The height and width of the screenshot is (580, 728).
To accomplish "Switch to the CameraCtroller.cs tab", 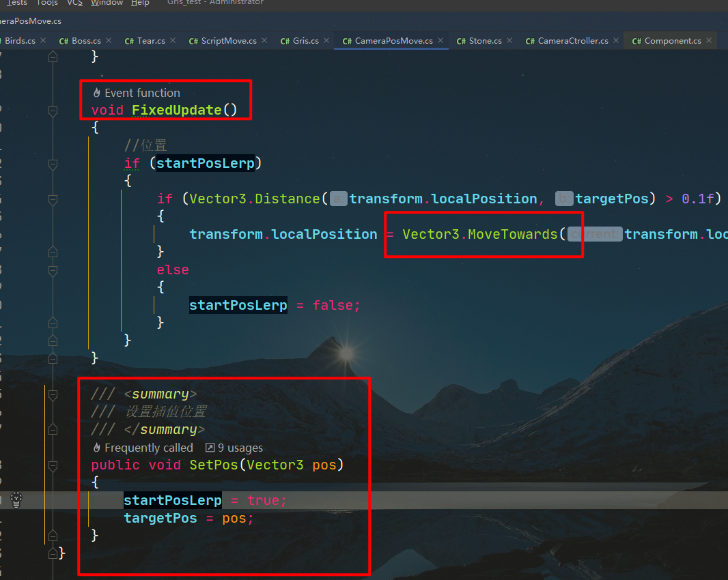I will tap(572, 41).
